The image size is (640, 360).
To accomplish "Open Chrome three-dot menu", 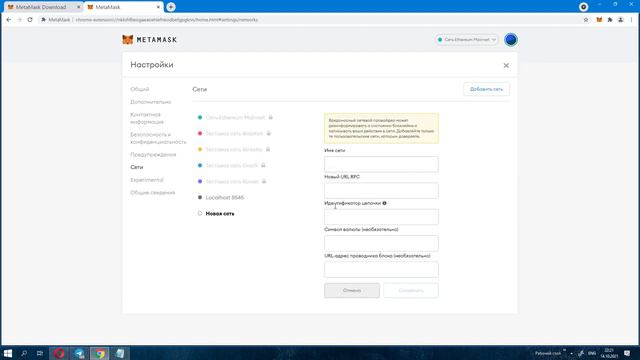I will pos(631,20).
